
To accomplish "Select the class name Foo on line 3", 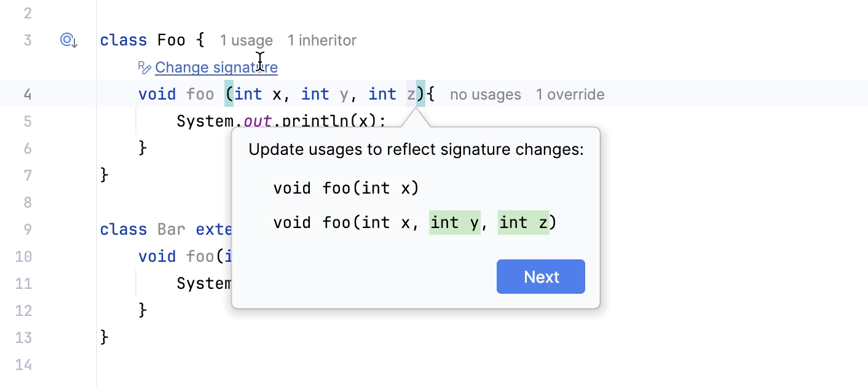I will point(171,40).
